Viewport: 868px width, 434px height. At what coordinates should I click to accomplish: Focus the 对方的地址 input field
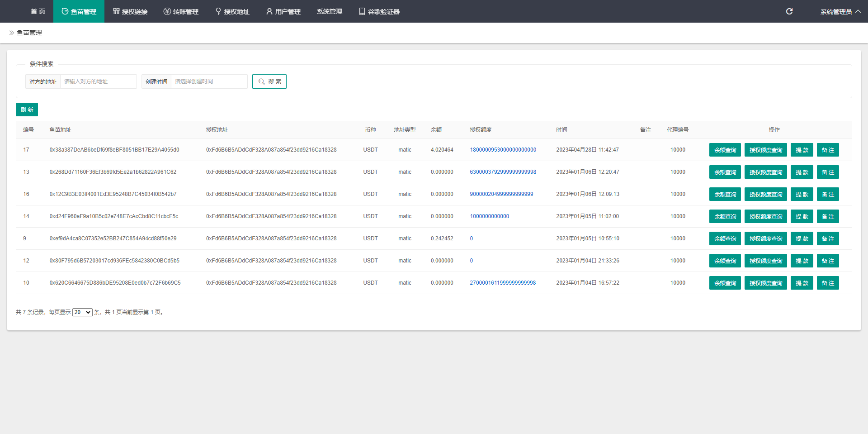pyautogui.click(x=98, y=81)
